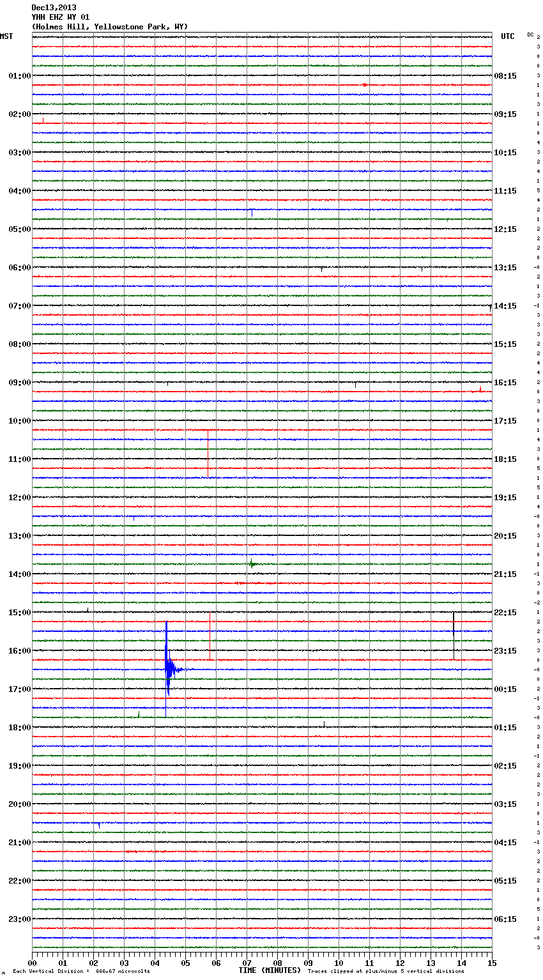Select the 23:00 MST time label

point(19,919)
